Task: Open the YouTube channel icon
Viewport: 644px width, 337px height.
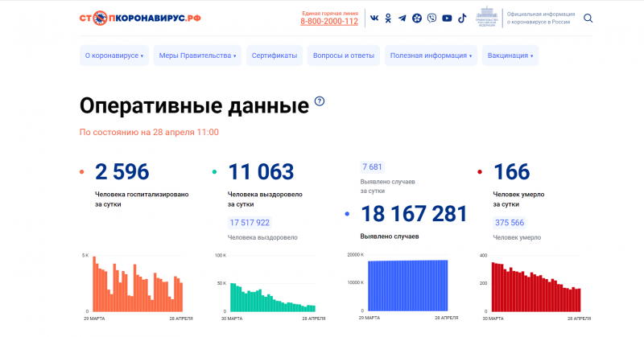Action: click(x=447, y=18)
